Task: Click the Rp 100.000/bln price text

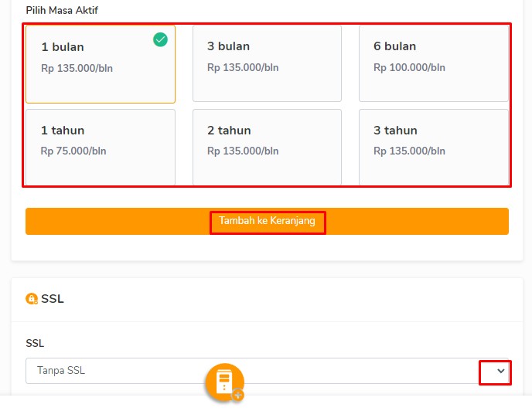Action: click(409, 67)
